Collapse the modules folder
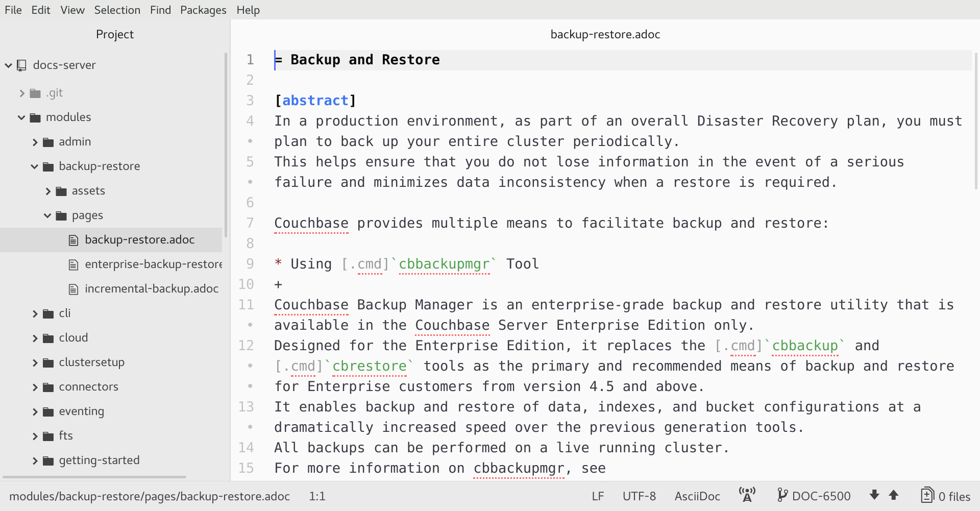This screenshot has width=980, height=511. click(21, 117)
